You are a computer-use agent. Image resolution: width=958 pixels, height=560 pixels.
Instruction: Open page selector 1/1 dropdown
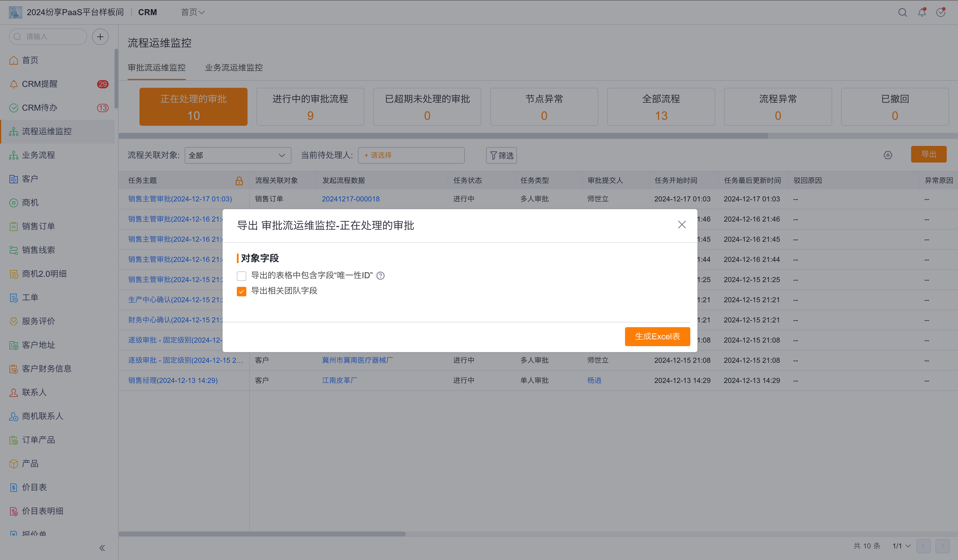click(901, 546)
